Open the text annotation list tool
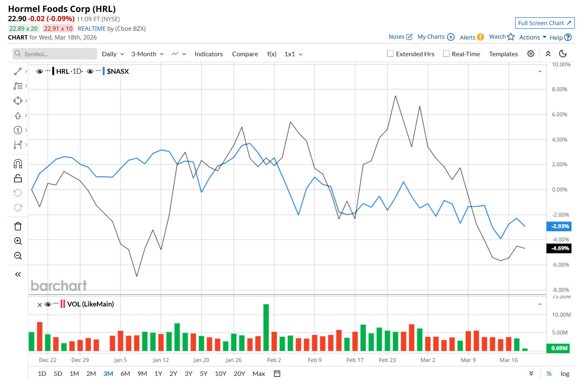The image size is (588, 385). pos(18,86)
